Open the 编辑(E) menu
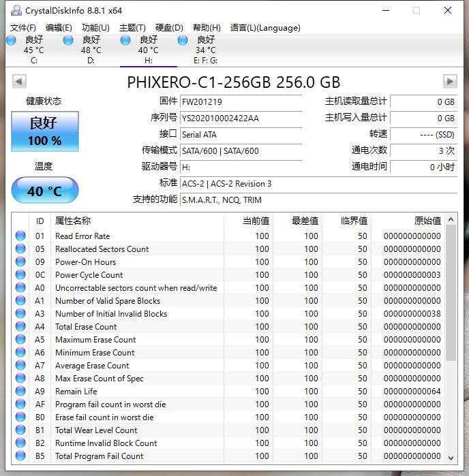Screen dimensions: 469x476 pos(59,28)
